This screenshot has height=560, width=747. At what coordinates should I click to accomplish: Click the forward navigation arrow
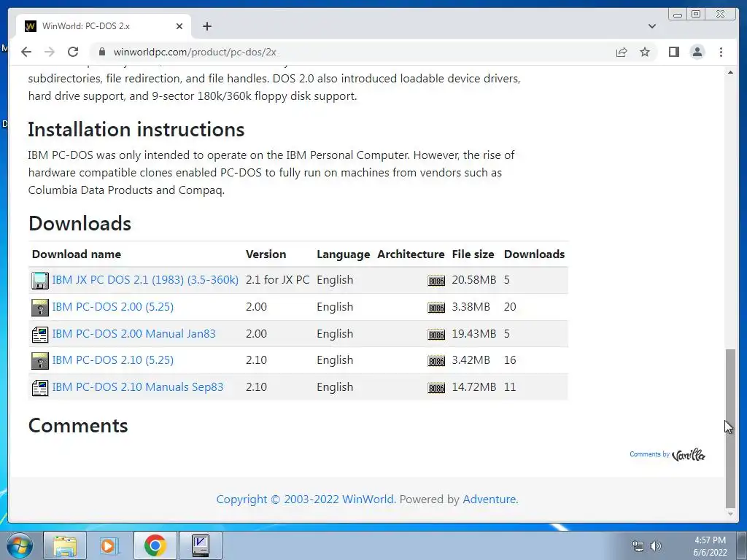[50, 52]
